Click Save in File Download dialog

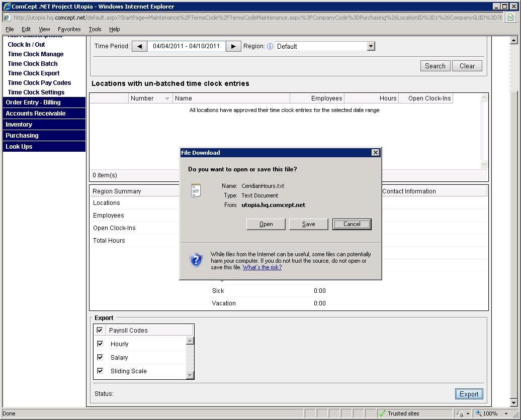click(x=308, y=224)
